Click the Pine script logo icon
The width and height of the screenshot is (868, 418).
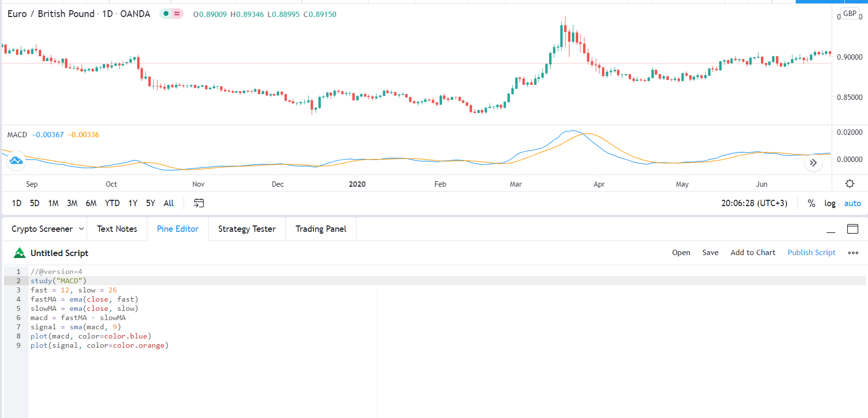click(x=19, y=253)
